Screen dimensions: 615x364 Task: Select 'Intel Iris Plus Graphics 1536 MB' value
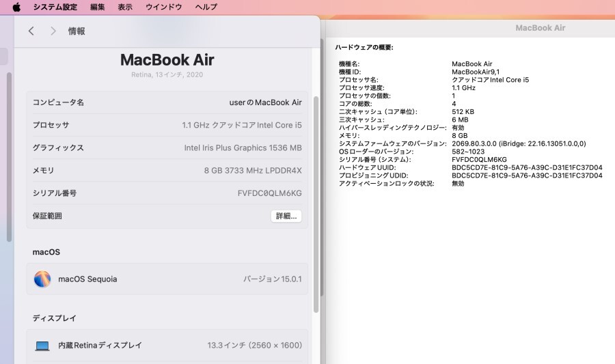[x=243, y=148]
